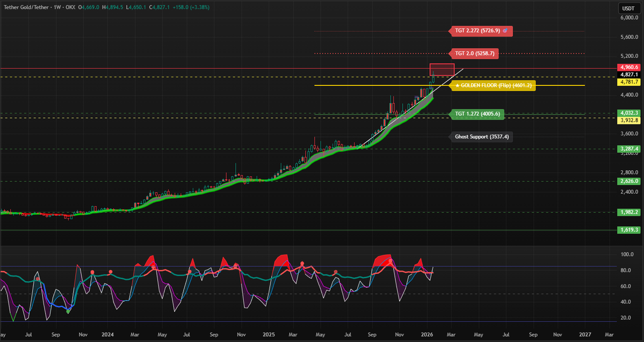The height and width of the screenshot is (342, 644).
Task: Click the 2025 label on time axis
Action: click(x=269, y=334)
